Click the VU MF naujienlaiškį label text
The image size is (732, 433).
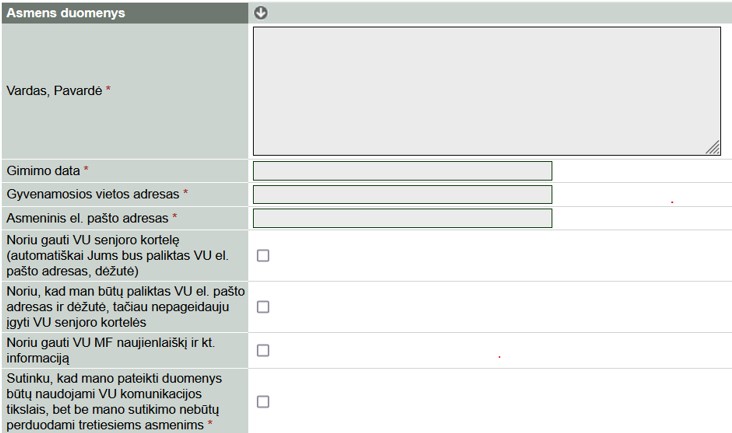[110, 344]
